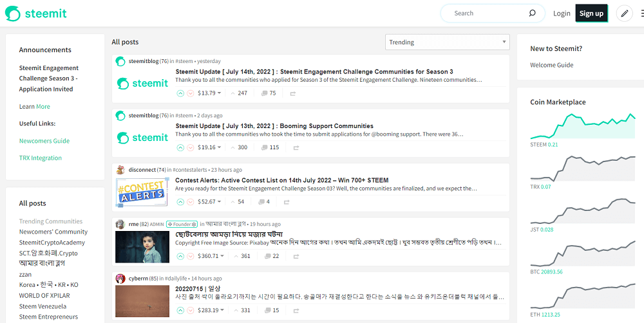Screen dimensions: 644x323
Task: Open comments icon showing 15 replies
Action: point(267,310)
